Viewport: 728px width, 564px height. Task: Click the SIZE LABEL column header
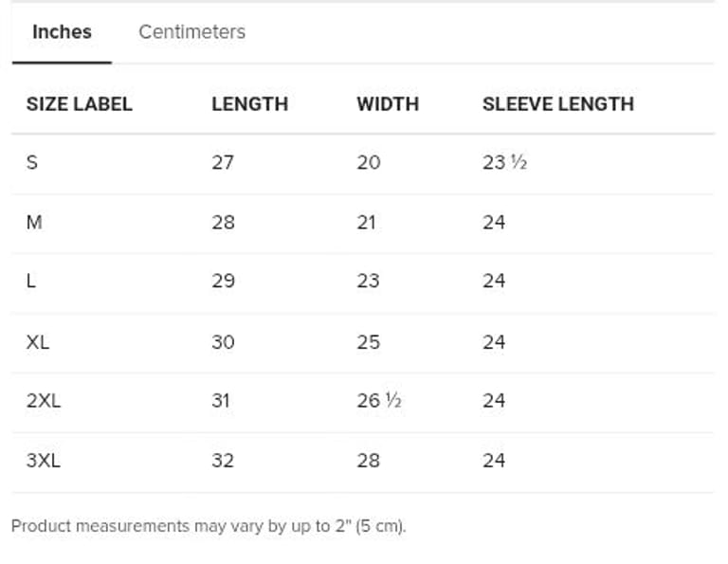pos(79,104)
